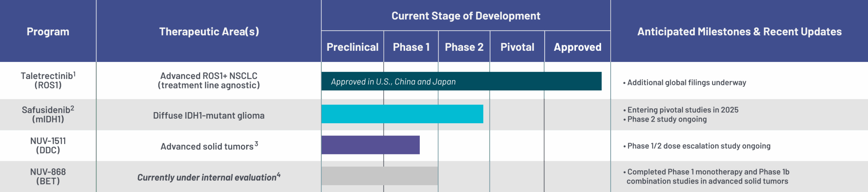This screenshot has height=192, width=868.
Task: Choose the Pivotal stage column header
Action: click(x=517, y=47)
